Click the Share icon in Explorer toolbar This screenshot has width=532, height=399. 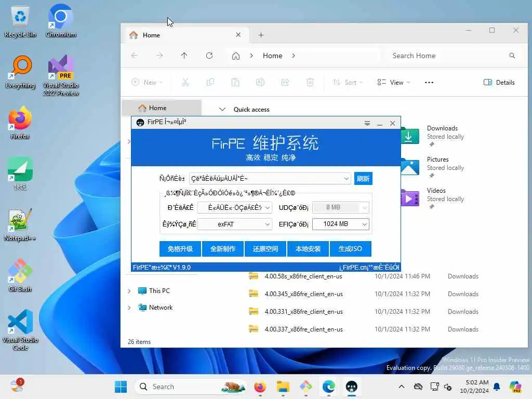[285, 82]
